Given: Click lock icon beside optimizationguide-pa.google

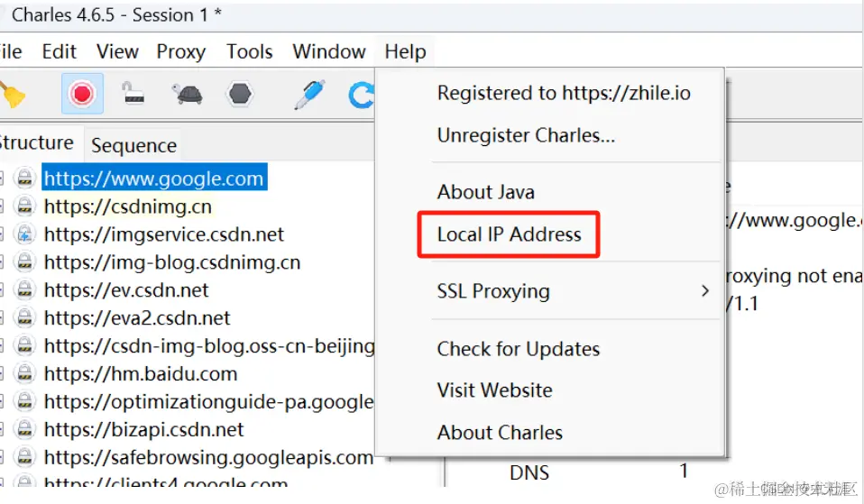Looking at the screenshot, I should (24, 402).
